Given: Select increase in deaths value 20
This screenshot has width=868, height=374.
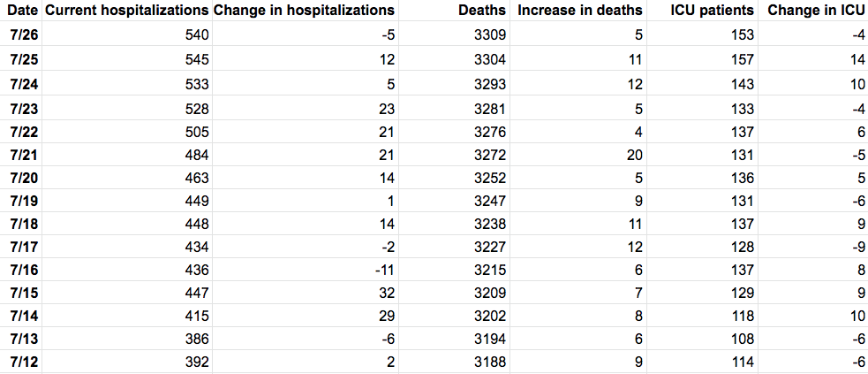Looking at the screenshot, I should 635,156.
